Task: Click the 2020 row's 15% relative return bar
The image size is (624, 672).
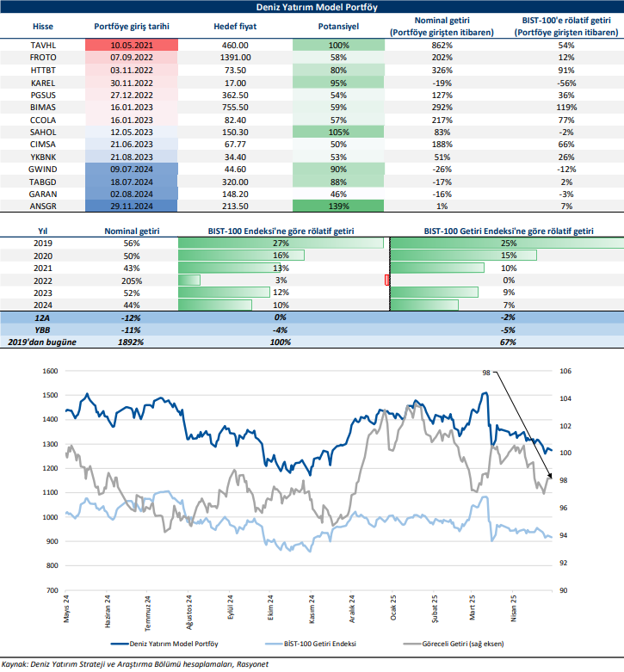Action: point(465,256)
